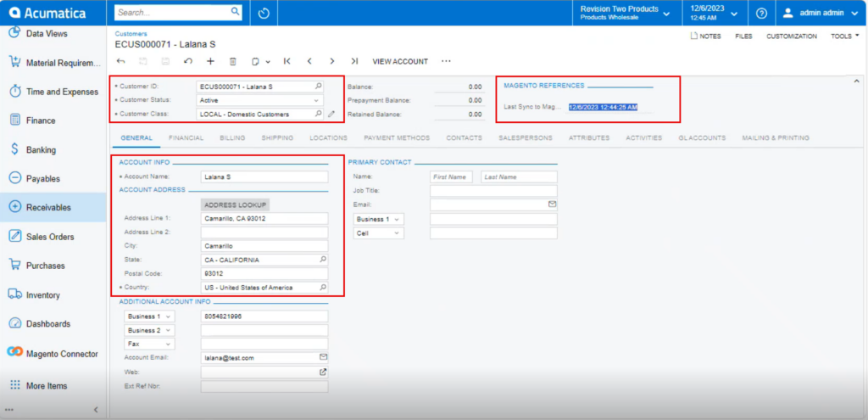This screenshot has width=868, height=420.
Task: Open Web address external link icon
Action: 323,372
